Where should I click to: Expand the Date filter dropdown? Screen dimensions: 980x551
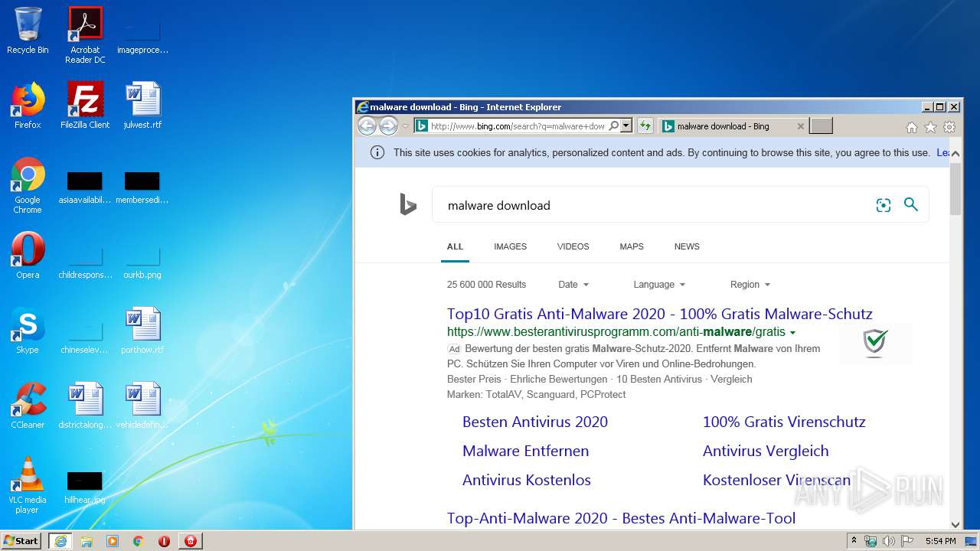(573, 284)
